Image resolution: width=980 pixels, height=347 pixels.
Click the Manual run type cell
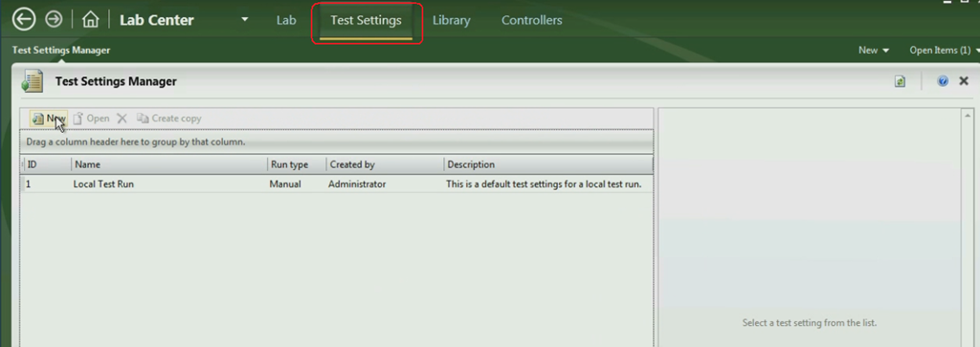click(285, 184)
